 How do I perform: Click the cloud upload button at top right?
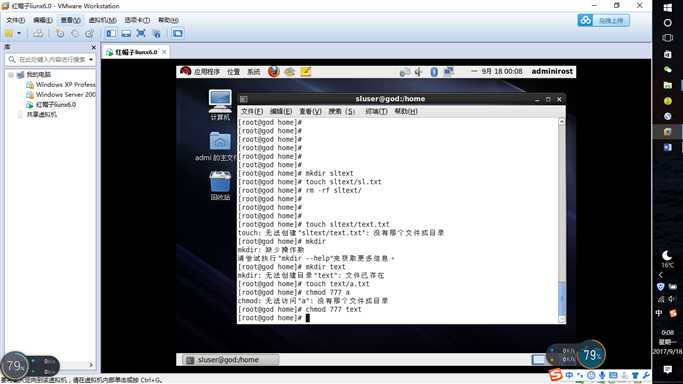click(x=603, y=20)
